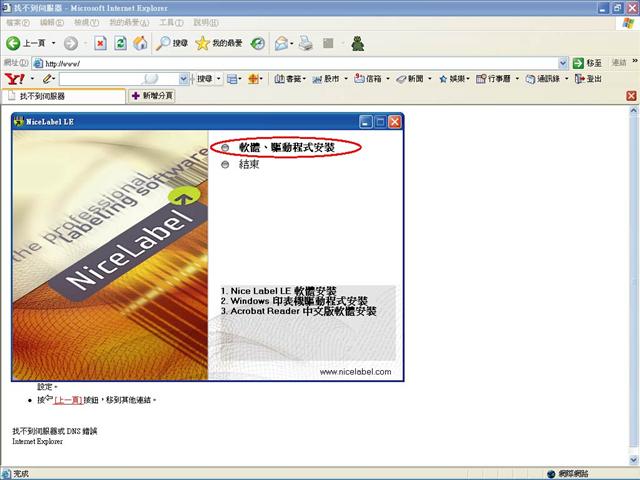The width and height of the screenshot is (640, 480).
Task: Open Yahoo Calendar (行事曆) button
Action: click(x=493, y=79)
